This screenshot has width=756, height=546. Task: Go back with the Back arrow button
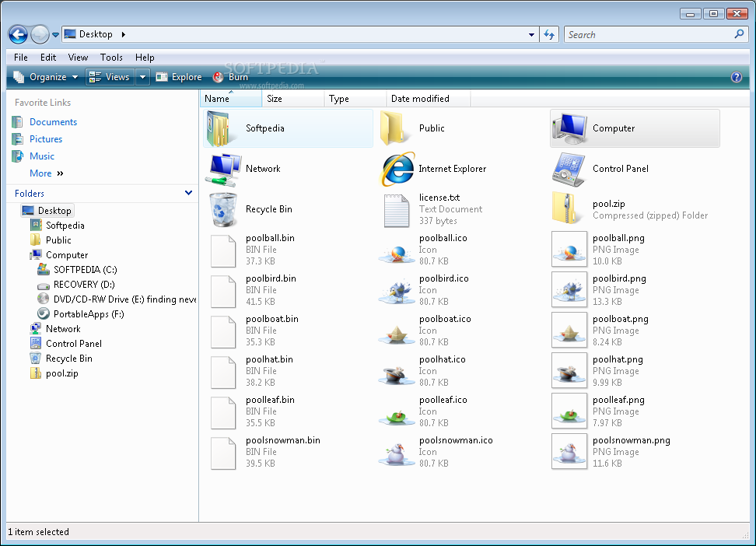pos(19,34)
